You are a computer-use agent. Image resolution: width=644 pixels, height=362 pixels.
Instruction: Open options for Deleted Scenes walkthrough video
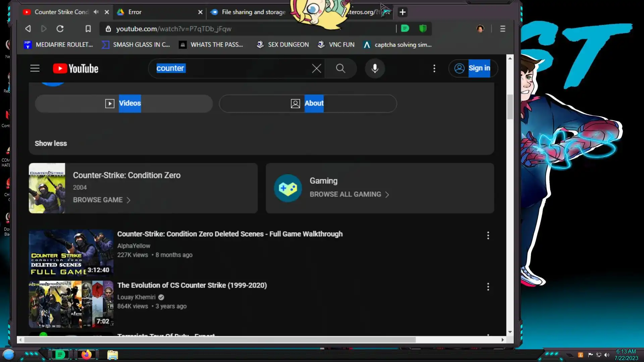click(488, 235)
